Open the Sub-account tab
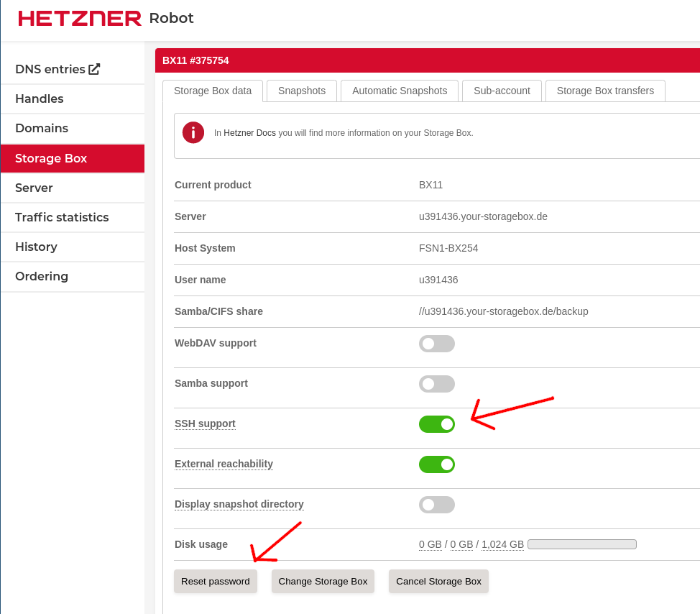Viewport: 700px width, 614px height. pyautogui.click(x=502, y=91)
